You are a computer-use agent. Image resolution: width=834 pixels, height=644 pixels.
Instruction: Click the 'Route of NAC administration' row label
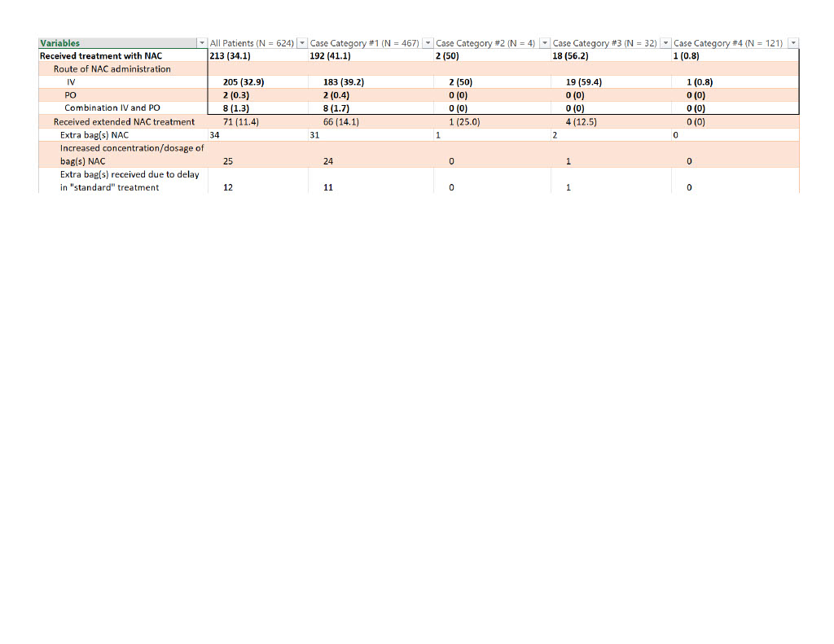click(112, 69)
